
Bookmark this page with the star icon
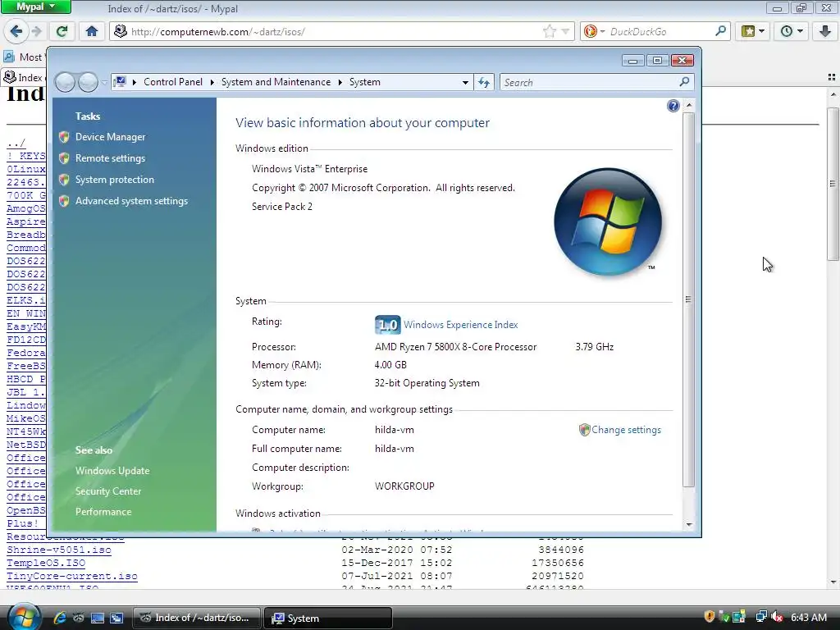click(549, 32)
